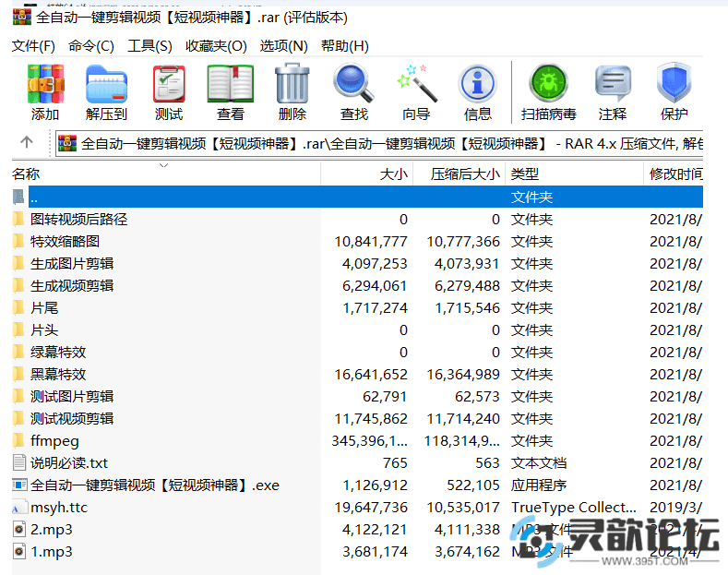The height and width of the screenshot is (575, 728).
Task: Click the 添加 (Add) toolbar icon
Action: click(x=45, y=84)
